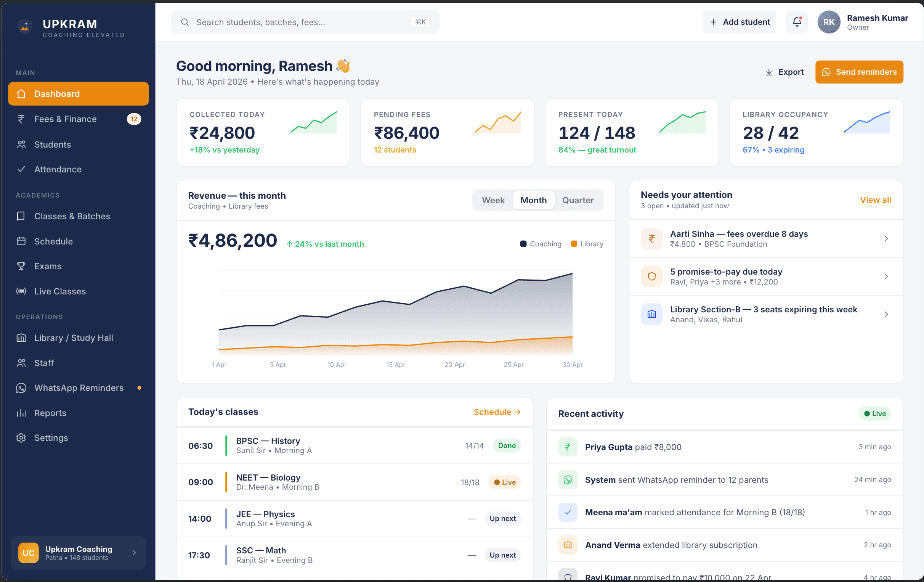The height and width of the screenshot is (582, 924).
Task: Switch to the Dashboard menu item
Action: [x=57, y=93]
